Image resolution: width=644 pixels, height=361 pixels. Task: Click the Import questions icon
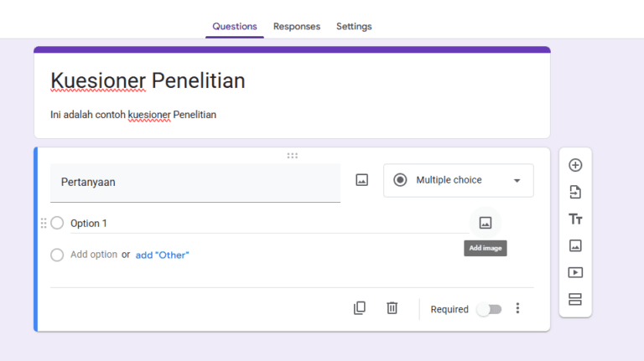(x=575, y=192)
